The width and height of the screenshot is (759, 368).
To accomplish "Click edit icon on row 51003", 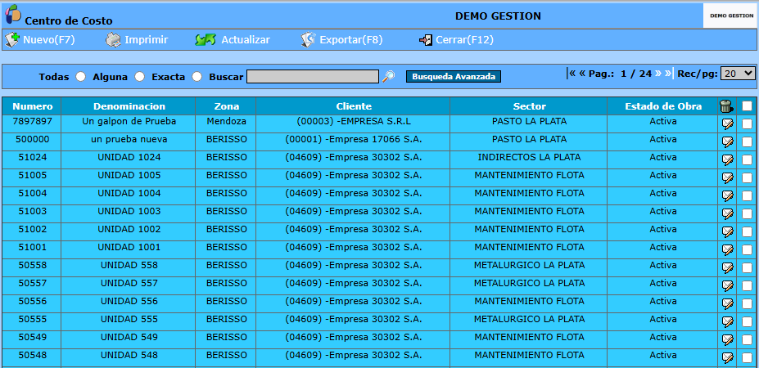I will [727, 214].
